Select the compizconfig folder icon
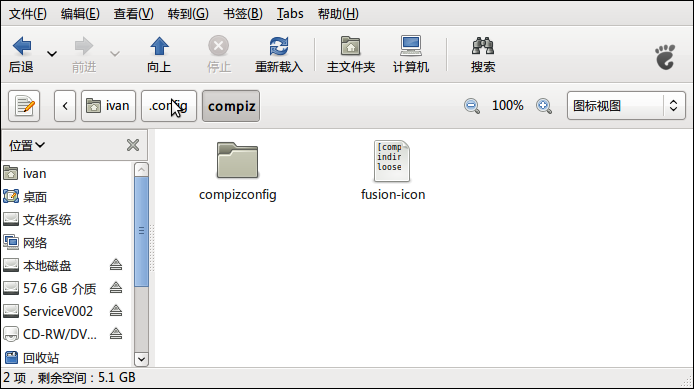The height and width of the screenshot is (389, 694). (237, 160)
